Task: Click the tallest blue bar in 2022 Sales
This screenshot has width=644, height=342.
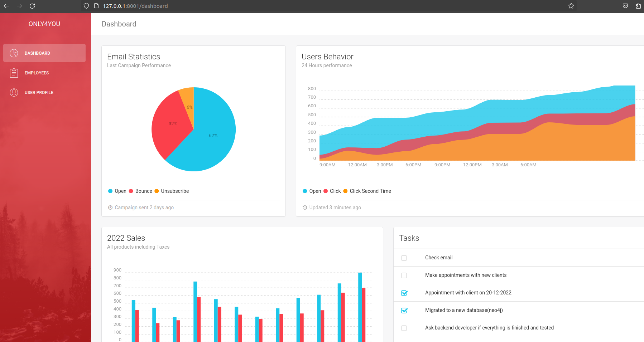Action: (360, 307)
